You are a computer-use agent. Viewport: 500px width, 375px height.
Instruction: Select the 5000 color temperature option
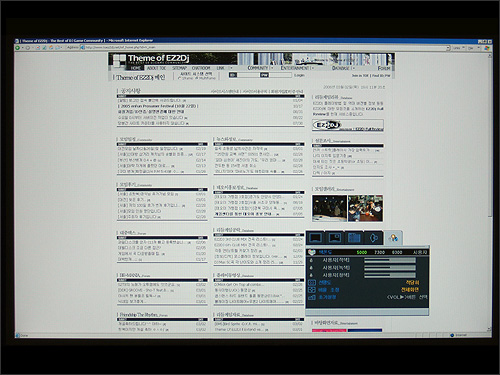pos(362,252)
